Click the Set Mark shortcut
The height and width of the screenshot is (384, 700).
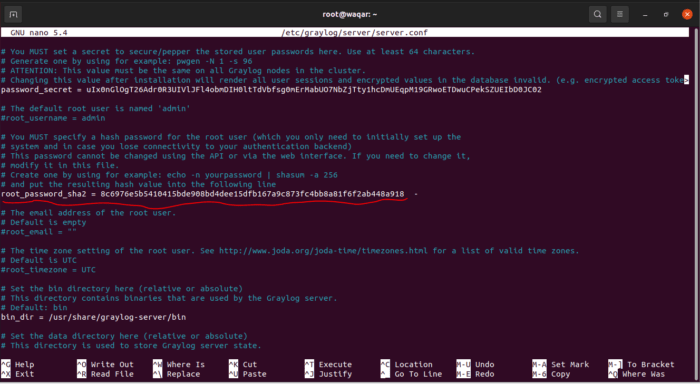coord(561,365)
